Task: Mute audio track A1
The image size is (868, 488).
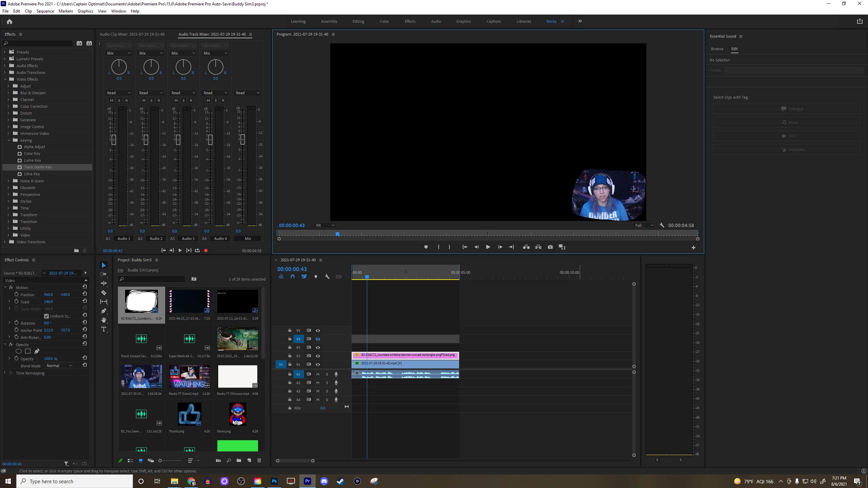Action: coord(318,374)
